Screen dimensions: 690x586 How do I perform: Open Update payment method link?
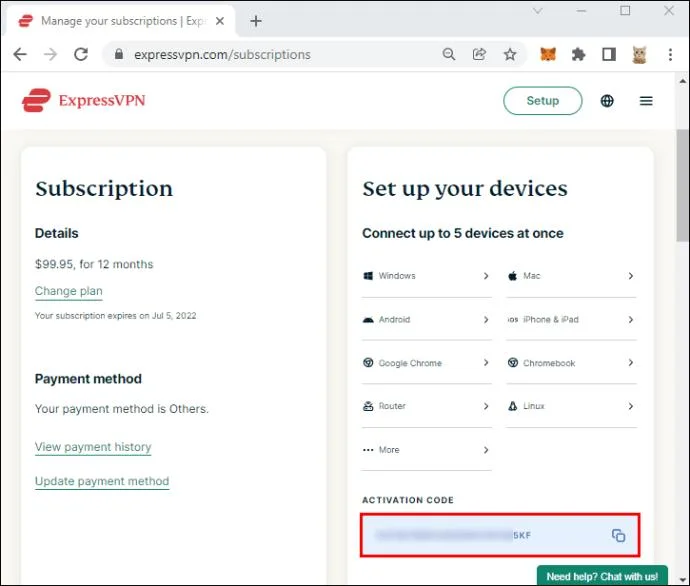click(x=102, y=481)
